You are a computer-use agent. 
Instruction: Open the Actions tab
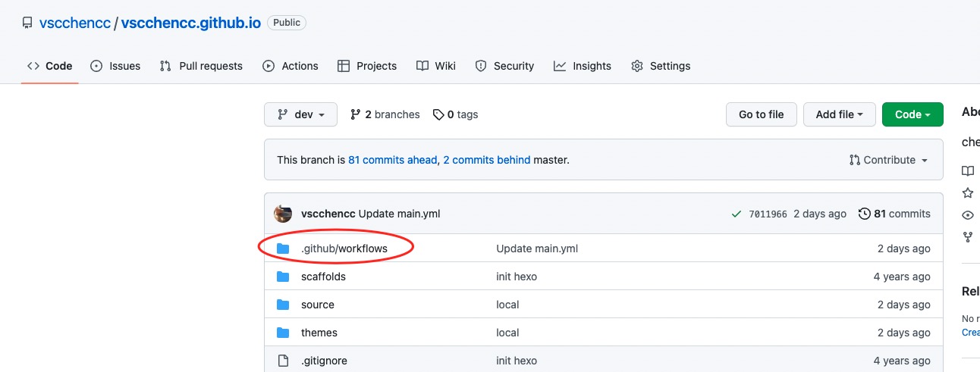(291, 66)
